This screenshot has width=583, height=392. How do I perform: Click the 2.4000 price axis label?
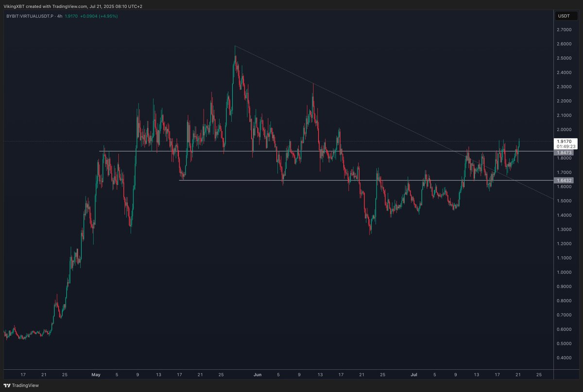coord(564,72)
